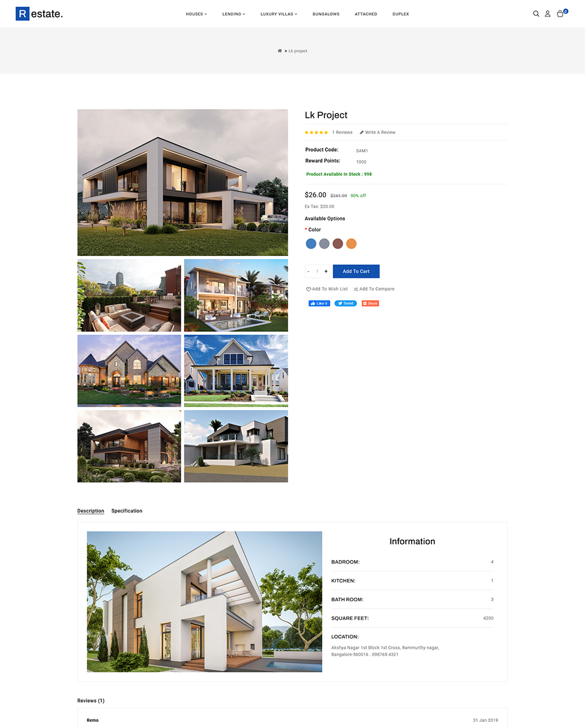Click the Restate logo
The width and height of the screenshot is (585, 728).
(x=39, y=13)
